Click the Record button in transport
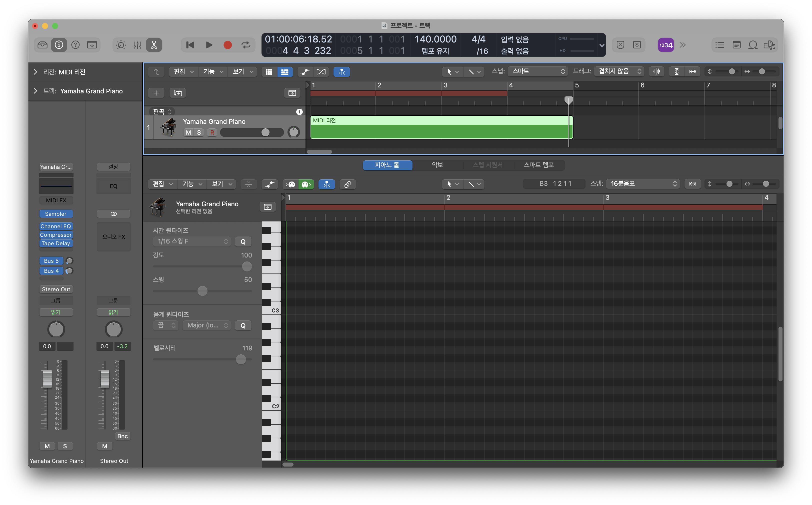Screen dimensions: 812x505 (227, 45)
